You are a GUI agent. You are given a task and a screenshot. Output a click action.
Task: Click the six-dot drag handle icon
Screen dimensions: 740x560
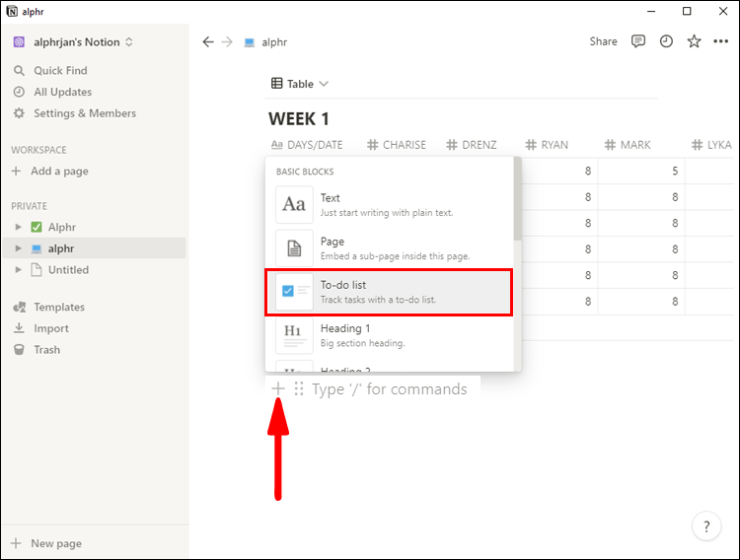(x=299, y=389)
